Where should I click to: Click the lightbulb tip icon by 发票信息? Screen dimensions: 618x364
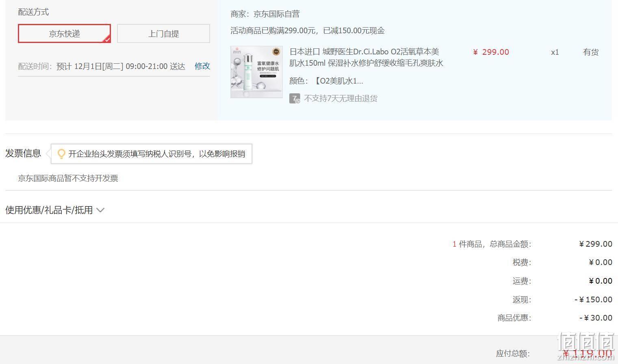click(61, 154)
